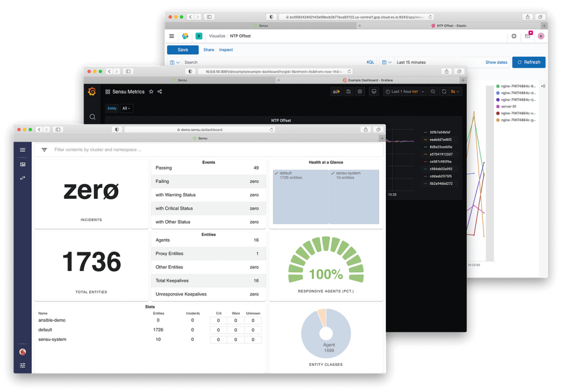564x392 pixels.
Task: Click Inspect in Kibana top menu
Action: 226,50
